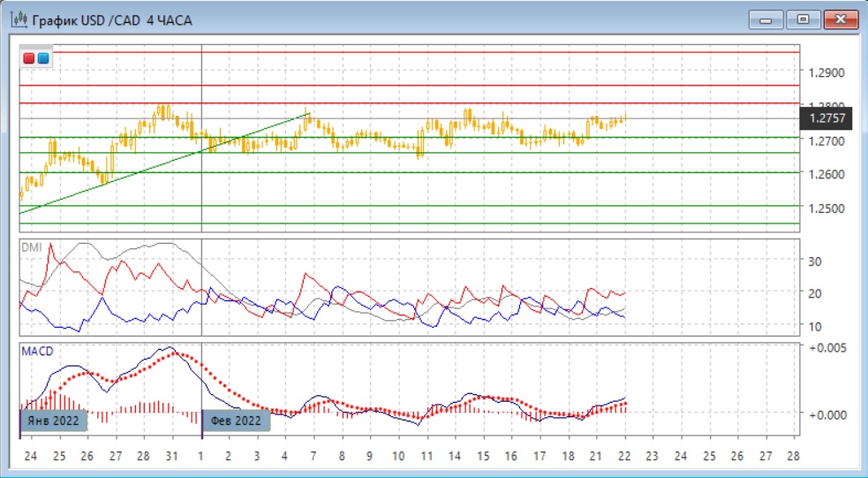
Task: Click the График USD/CAD window title text
Action: 112,19
